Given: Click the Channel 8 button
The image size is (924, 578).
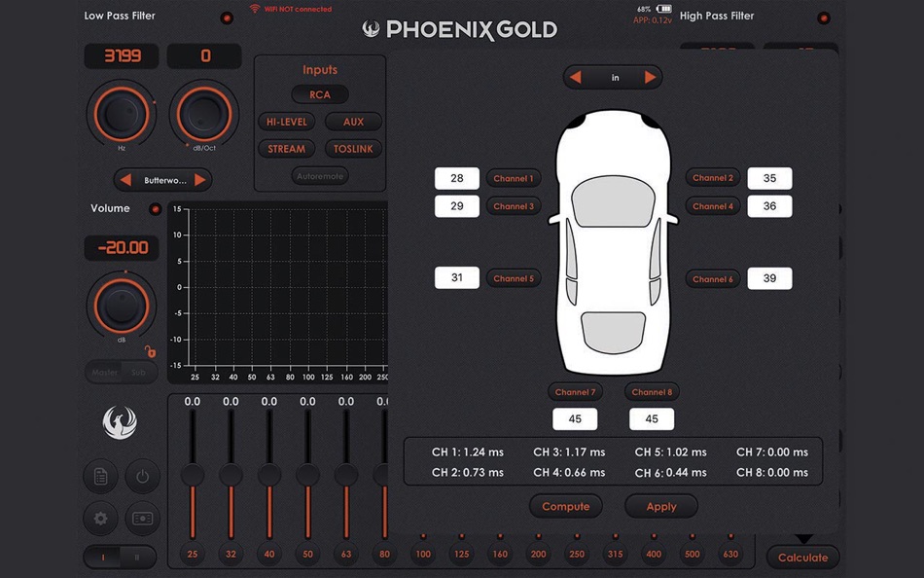Looking at the screenshot, I should coord(652,391).
